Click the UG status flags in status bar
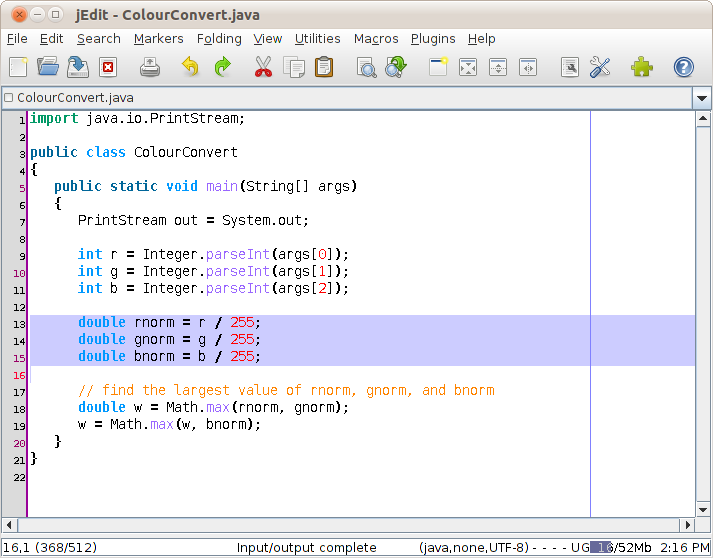 point(580,548)
